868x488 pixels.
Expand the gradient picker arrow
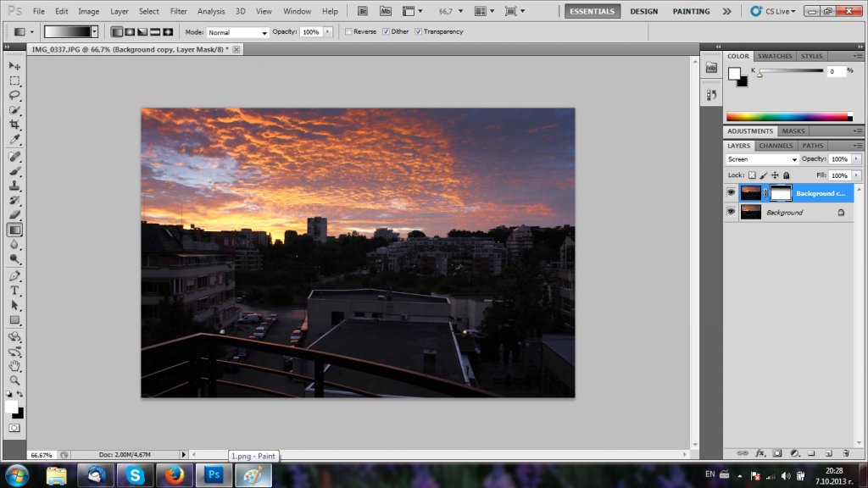[94, 31]
